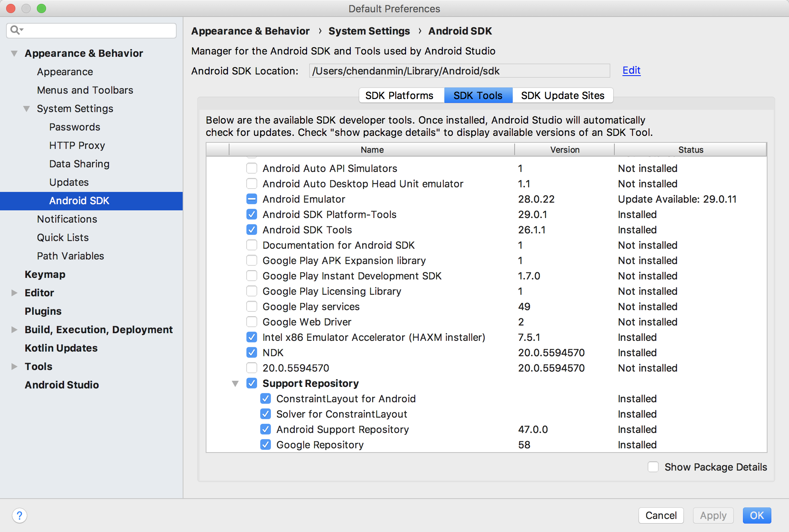Open Quick Lists settings
This screenshot has width=789, height=532.
pyautogui.click(x=63, y=238)
